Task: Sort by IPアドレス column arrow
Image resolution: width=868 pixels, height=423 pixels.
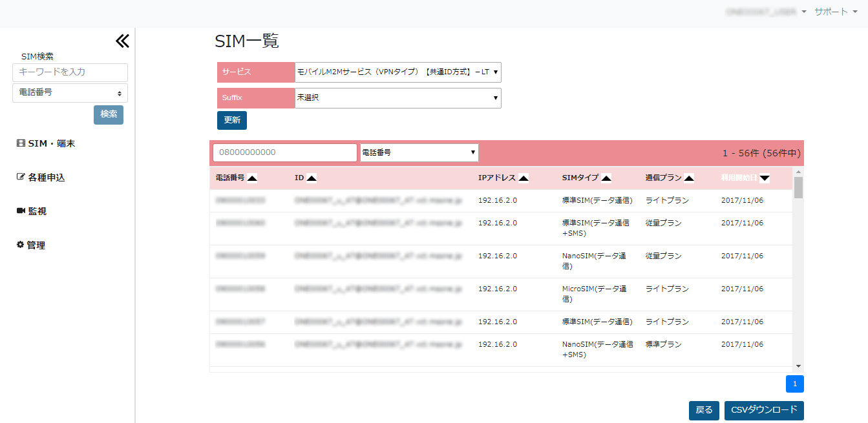Action: point(524,178)
